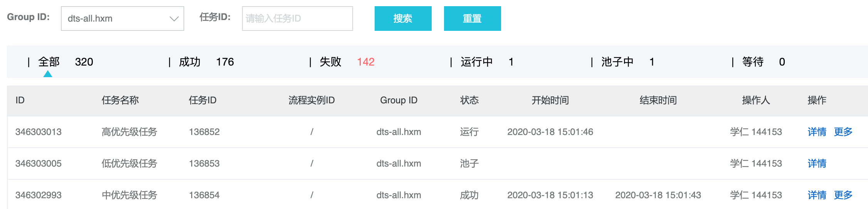Click the 搜索 search button

click(403, 19)
